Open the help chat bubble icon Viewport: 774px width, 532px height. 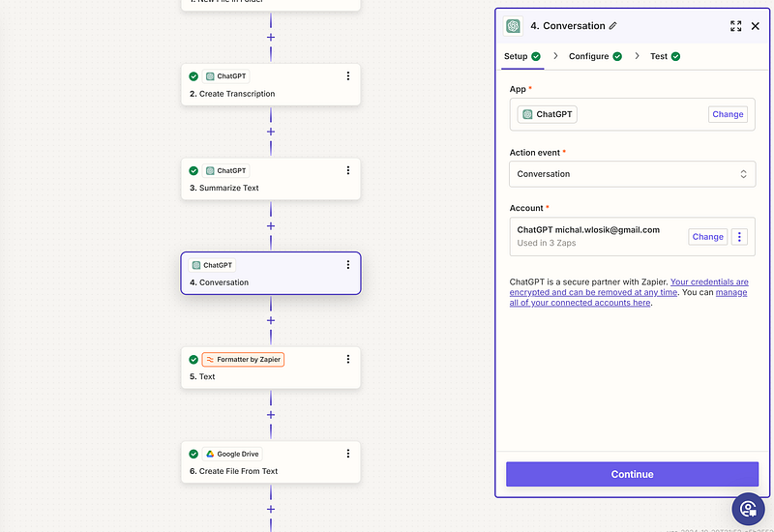click(747, 508)
